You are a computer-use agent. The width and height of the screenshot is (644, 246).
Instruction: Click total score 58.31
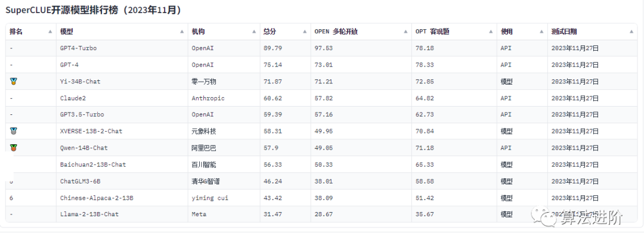click(x=273, y=131)
